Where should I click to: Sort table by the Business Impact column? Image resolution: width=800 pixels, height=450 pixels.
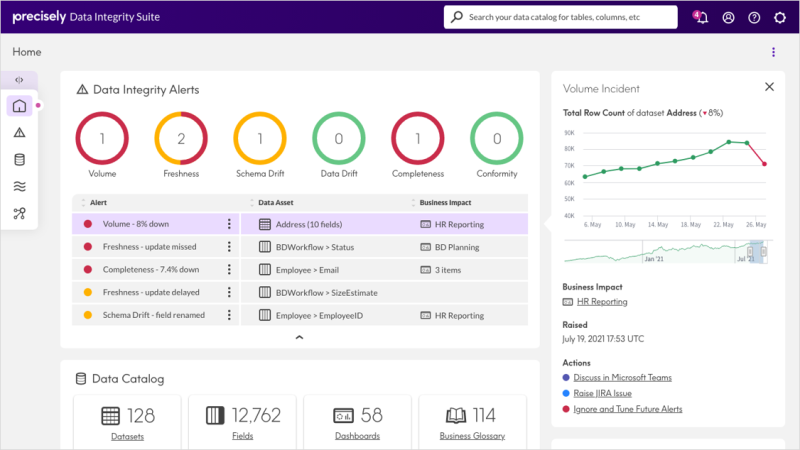pos(445,203)
